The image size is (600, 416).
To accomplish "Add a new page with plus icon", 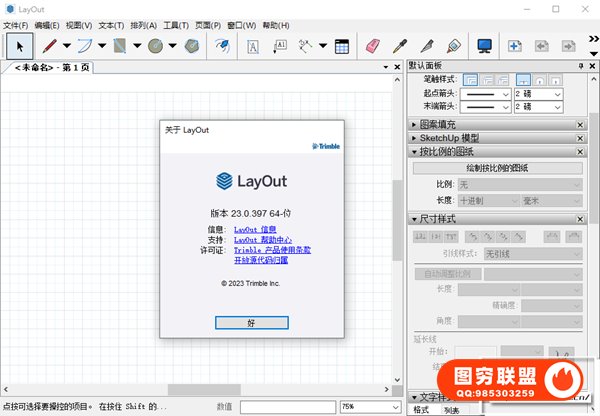I will (515, 45).
